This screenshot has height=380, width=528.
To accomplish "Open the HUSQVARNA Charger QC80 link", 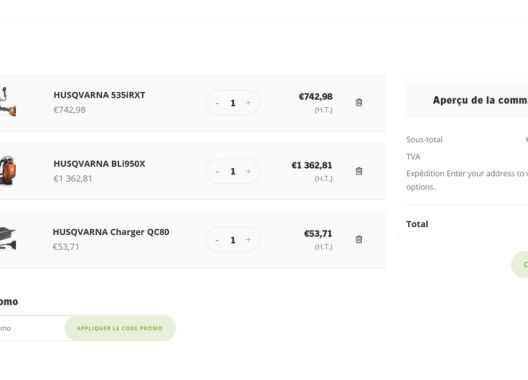I will (x=111, y=232).
